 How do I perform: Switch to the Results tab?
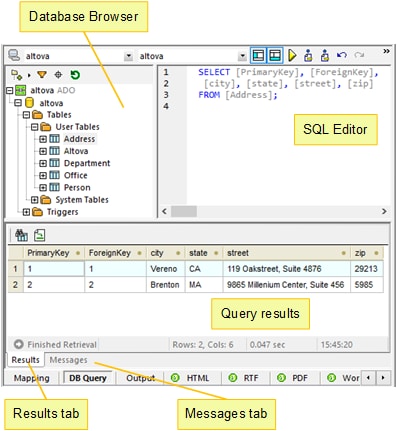pos(25,360)
